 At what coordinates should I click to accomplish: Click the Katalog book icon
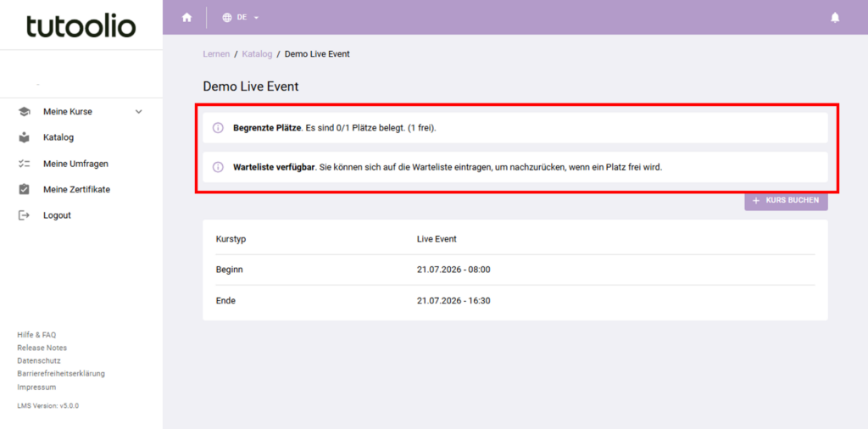tap(24, 137)
